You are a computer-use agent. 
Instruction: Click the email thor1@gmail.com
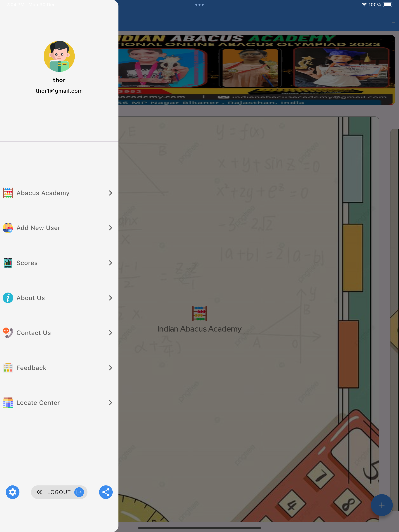[59, 91]
